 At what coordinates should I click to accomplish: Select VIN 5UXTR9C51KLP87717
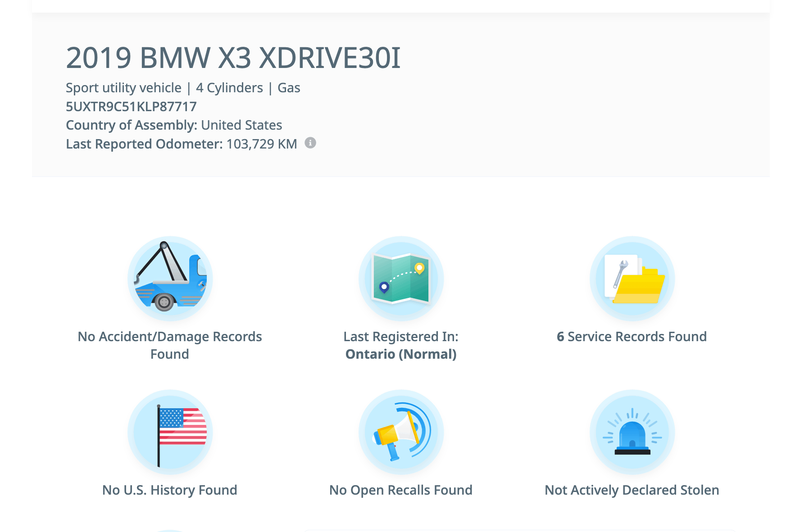coord(131,107)
